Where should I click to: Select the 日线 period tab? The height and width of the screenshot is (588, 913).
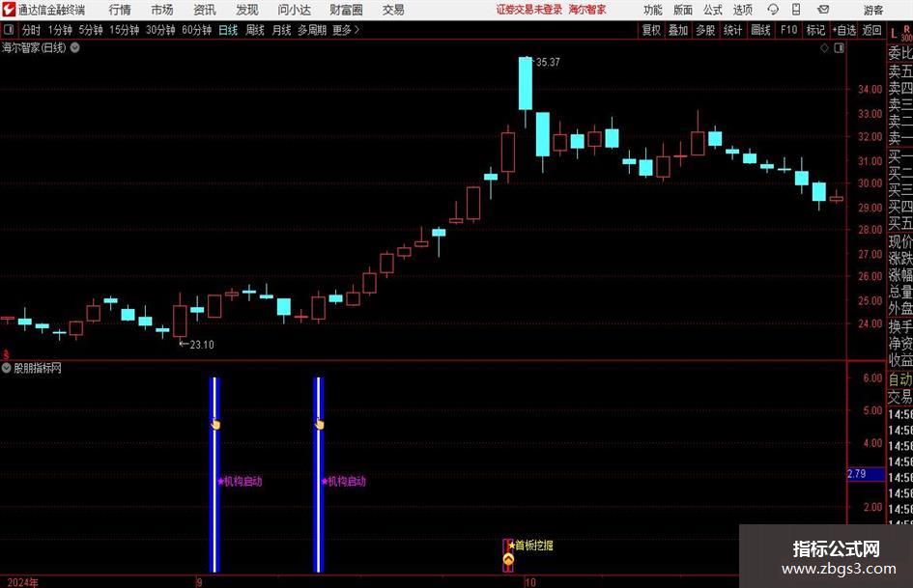228,30
